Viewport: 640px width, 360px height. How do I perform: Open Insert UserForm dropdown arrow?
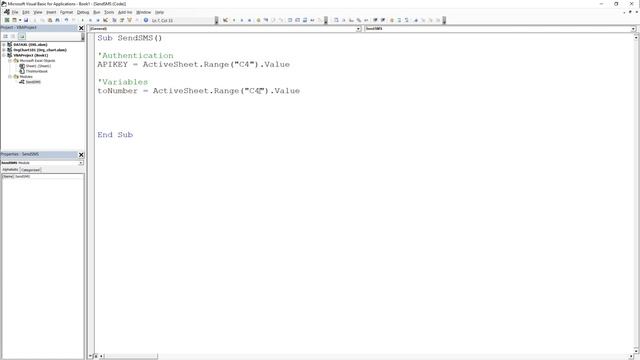(20, 20)
